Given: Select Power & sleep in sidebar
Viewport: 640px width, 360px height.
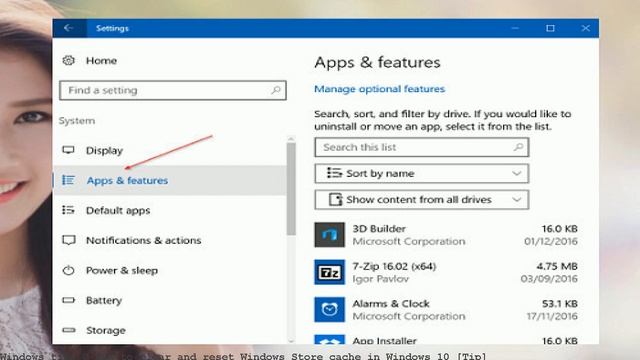Looking at the screenshot, I should [170, 270].
